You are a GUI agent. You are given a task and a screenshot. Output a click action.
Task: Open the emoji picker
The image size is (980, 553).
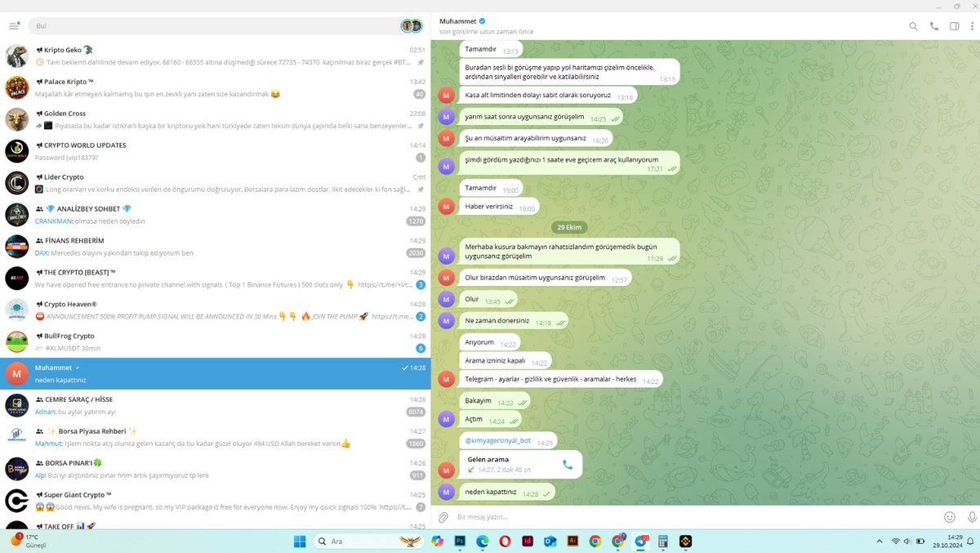tap(950, 517)
